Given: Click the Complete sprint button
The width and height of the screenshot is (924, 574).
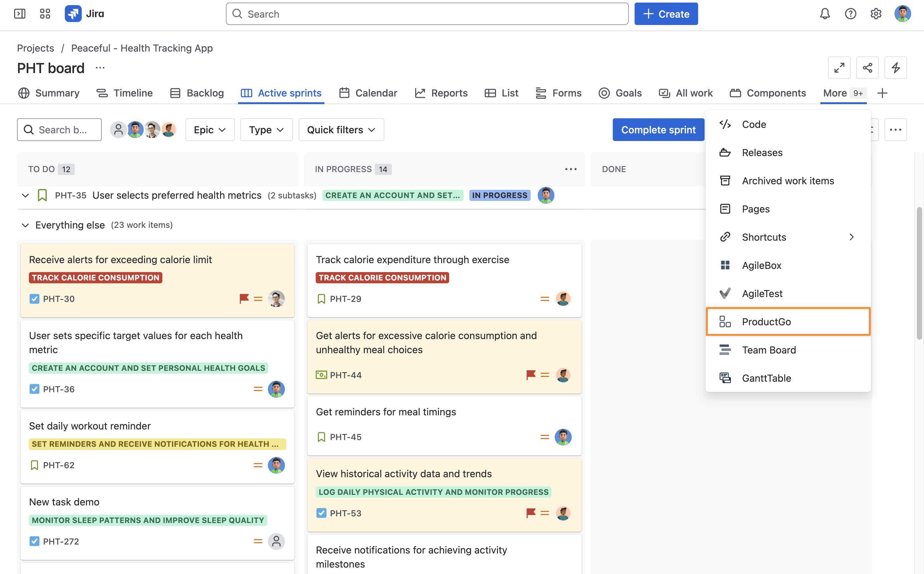Looking at the screenshot, I should pos(658,130).
